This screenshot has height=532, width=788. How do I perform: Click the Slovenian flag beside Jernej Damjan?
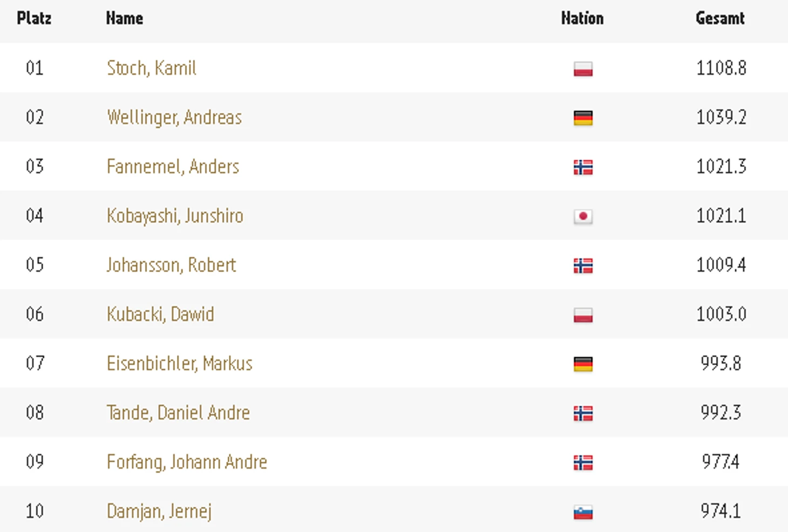click(583, 512)
